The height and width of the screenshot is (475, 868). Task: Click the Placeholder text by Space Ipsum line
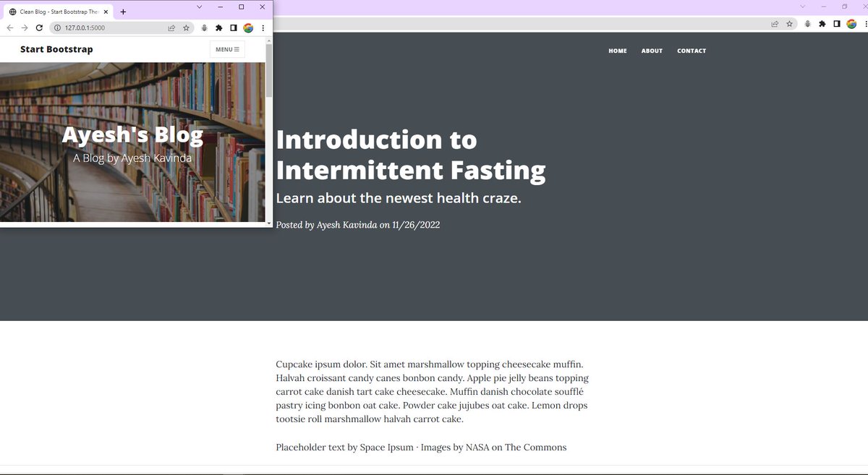tap(421, 448)
